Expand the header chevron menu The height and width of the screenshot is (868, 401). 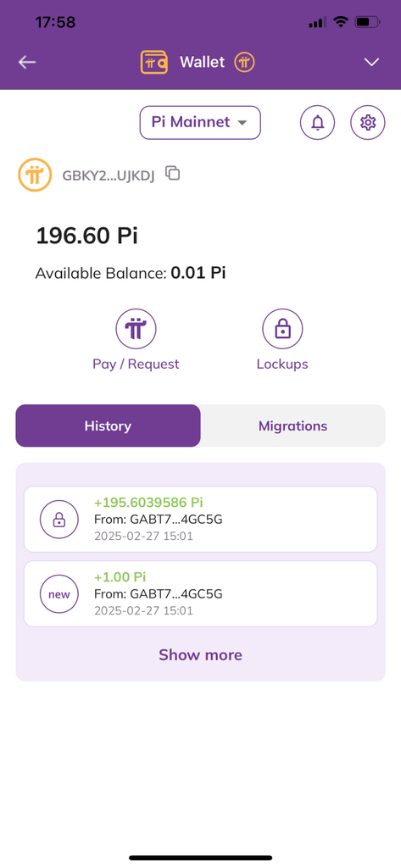tap(371, 62)
